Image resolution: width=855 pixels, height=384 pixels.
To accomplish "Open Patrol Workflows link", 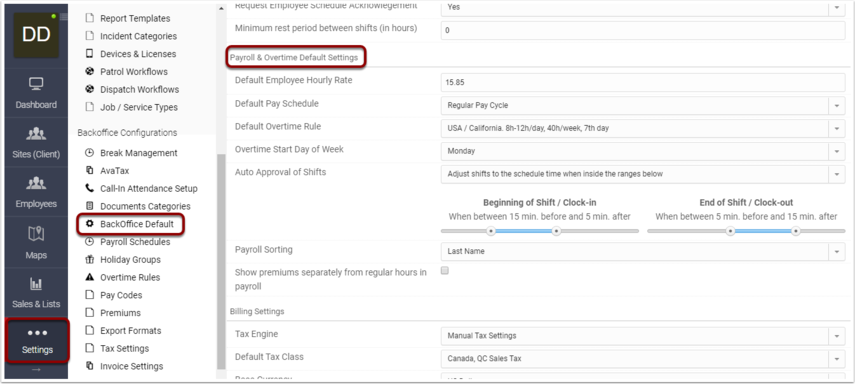I will [134, 71].
